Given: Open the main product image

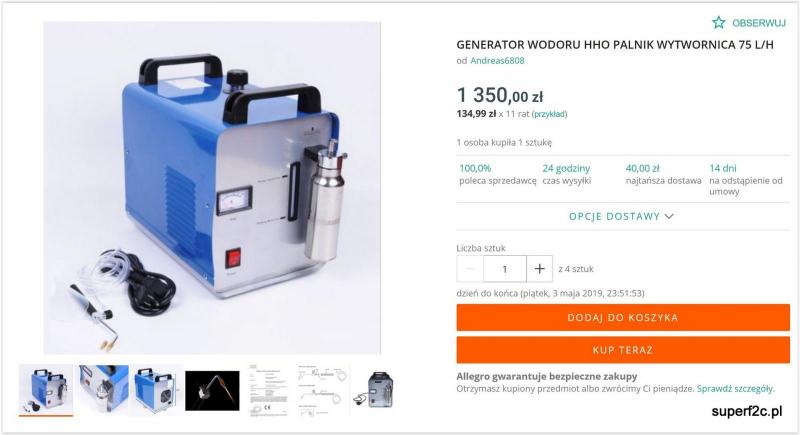Looking at the screenshot, I should coord(212,188).
